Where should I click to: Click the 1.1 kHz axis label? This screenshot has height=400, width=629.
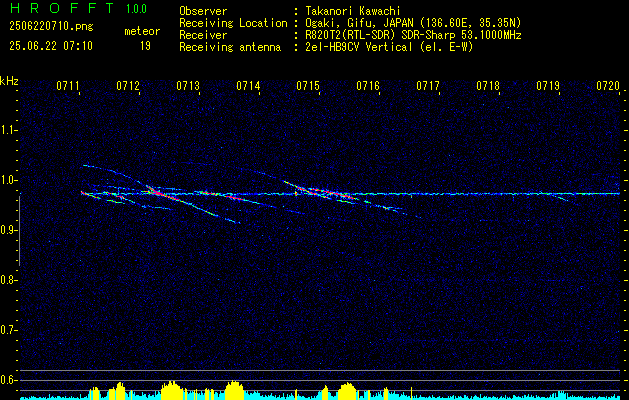(8, 130)
